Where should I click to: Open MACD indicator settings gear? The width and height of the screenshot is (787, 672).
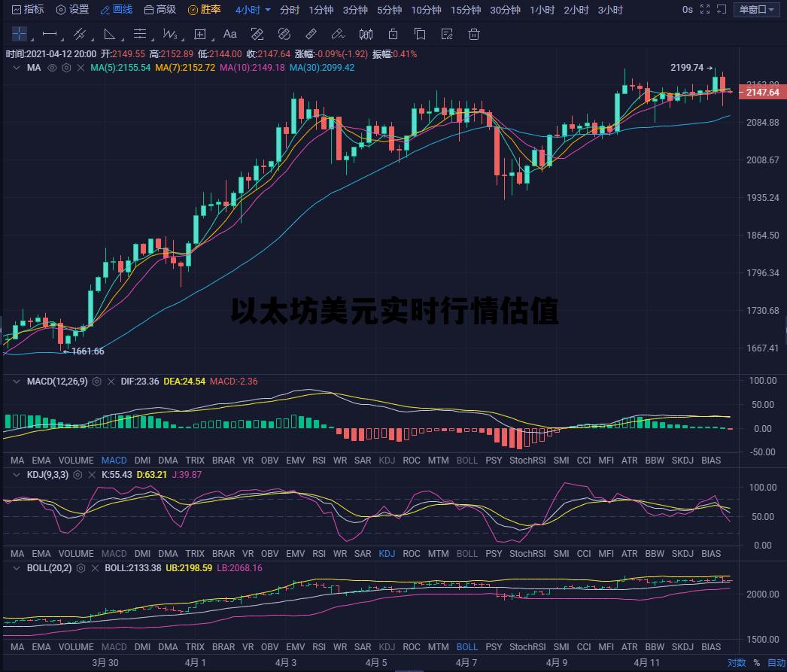coord(96,382)
